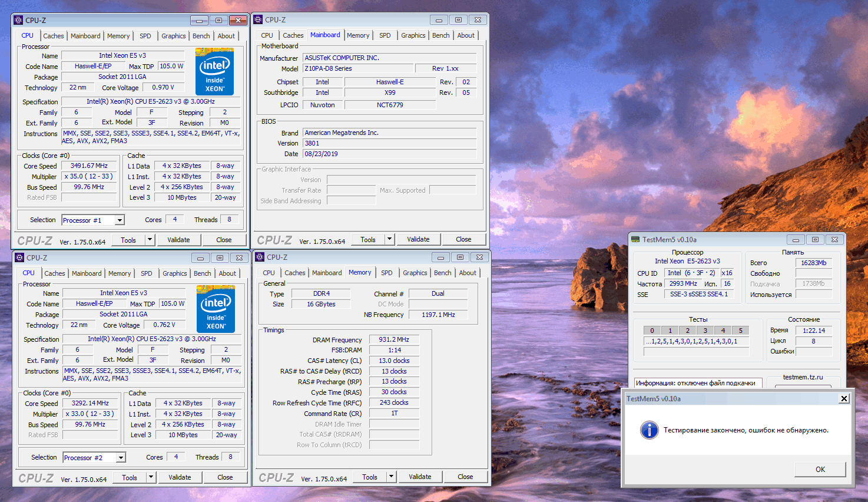Screen dimensions: 868x502
Task: Click the ASUSTeK COMPUTER INC. manufacturer field
Action: [390, 58]
